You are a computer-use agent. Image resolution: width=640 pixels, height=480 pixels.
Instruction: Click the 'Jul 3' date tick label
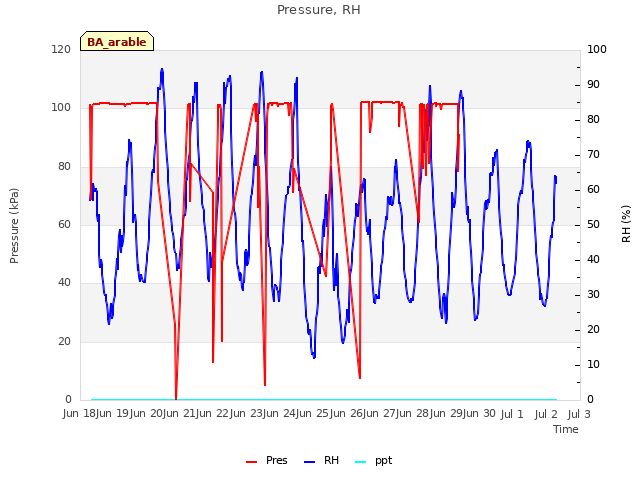(x=579, y=414)
